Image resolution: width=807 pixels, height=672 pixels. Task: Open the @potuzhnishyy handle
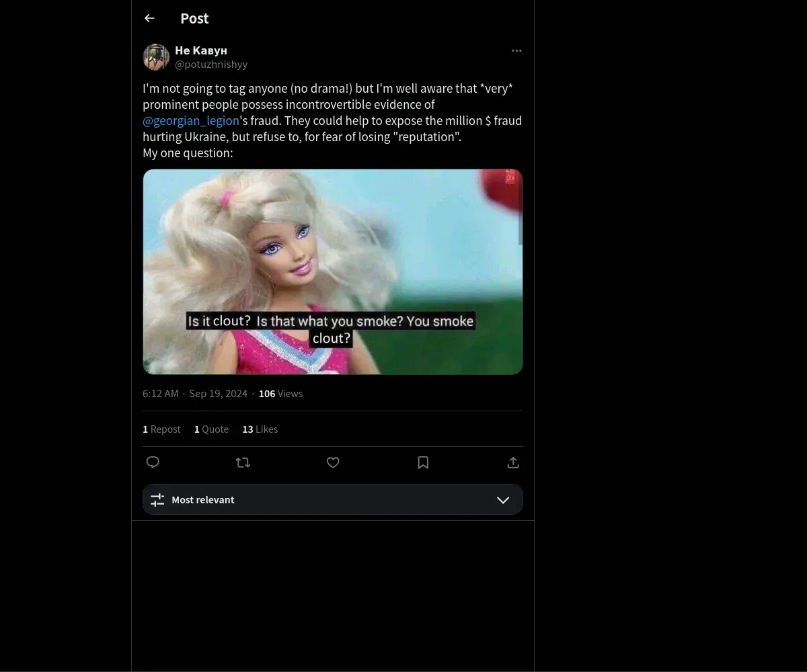[x=211, y=65]
